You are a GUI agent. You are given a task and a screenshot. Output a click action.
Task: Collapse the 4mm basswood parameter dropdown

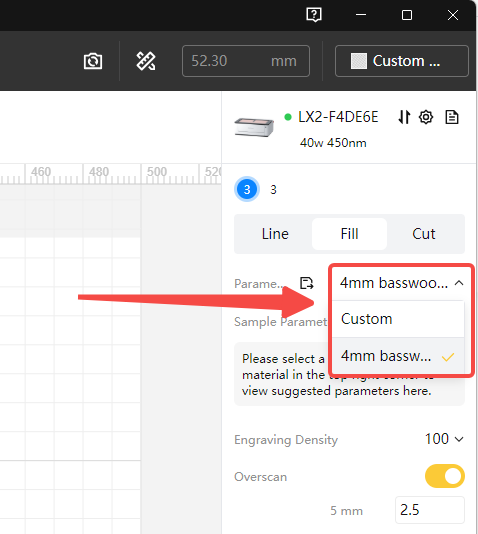click(401, 283)
